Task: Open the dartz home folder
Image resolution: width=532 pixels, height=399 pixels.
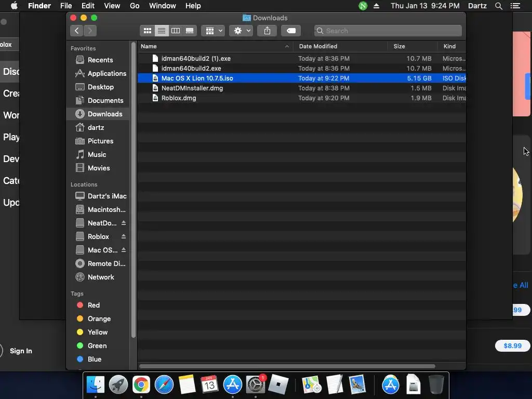Action: click(x=98, y=128)
